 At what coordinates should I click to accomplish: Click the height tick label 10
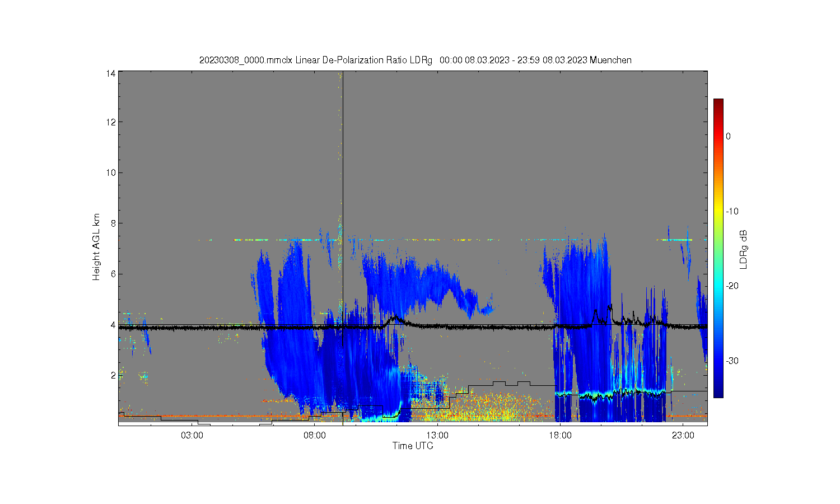(x=111, y=172)
